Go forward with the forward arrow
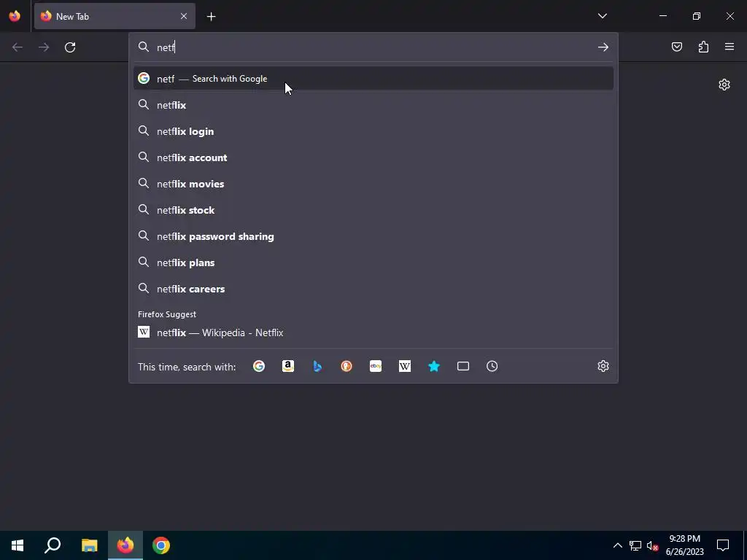This screenshot has height=560, width=747. (44, 47)
